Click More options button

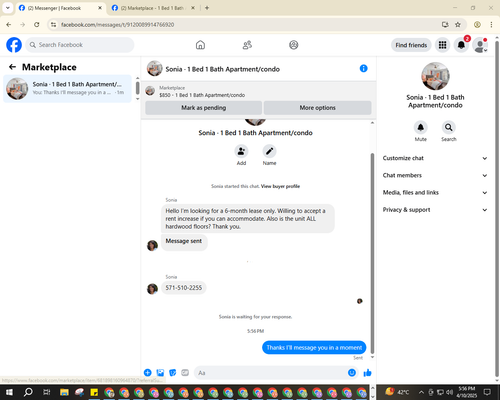[317, 108]
